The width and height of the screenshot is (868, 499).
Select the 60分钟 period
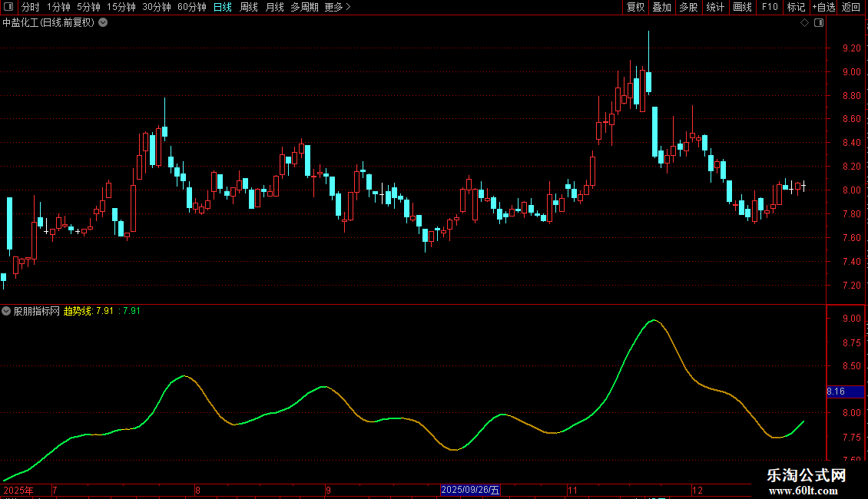pyautogui.click(x=192, y=7)
